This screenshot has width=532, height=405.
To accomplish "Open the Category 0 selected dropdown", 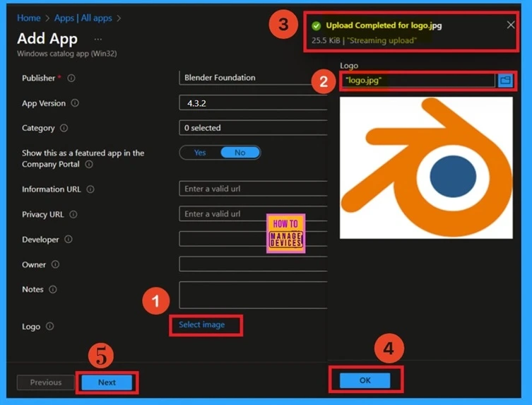I will point(253,128).
